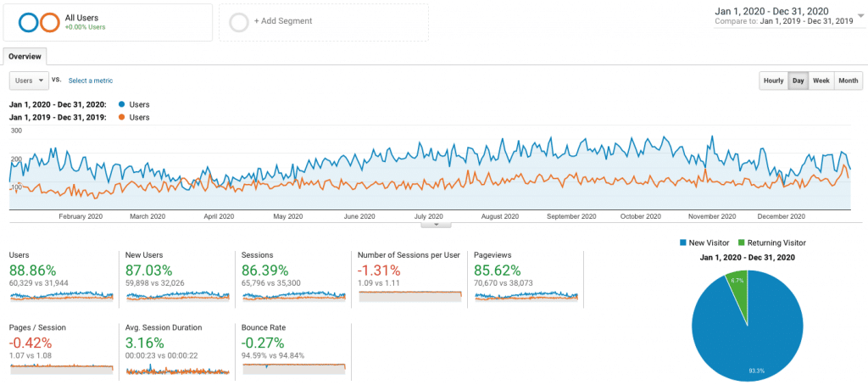The image size is (868, 385).
Task: Click the 60,329 vs 31,944 users value
Action: tap(37, 283)
